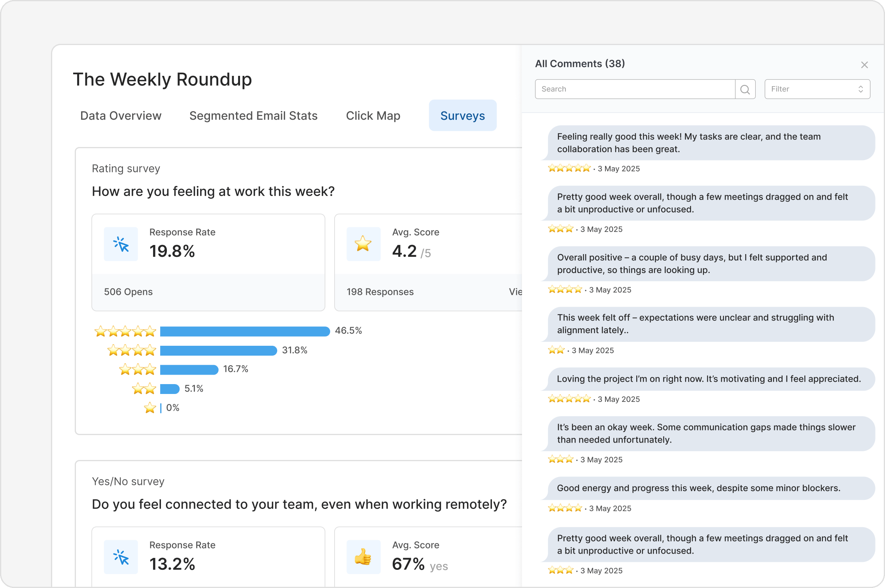885x588 pixels.
Task: Click the cursor icon beside 13.2% response rate
Action: click(x=121, y=557)
